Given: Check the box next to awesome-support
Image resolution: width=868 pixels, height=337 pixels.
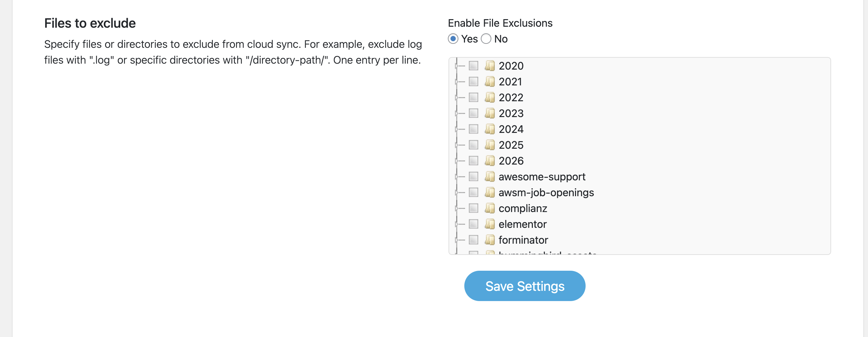Looking at the screenshot, I should (474, 176).
